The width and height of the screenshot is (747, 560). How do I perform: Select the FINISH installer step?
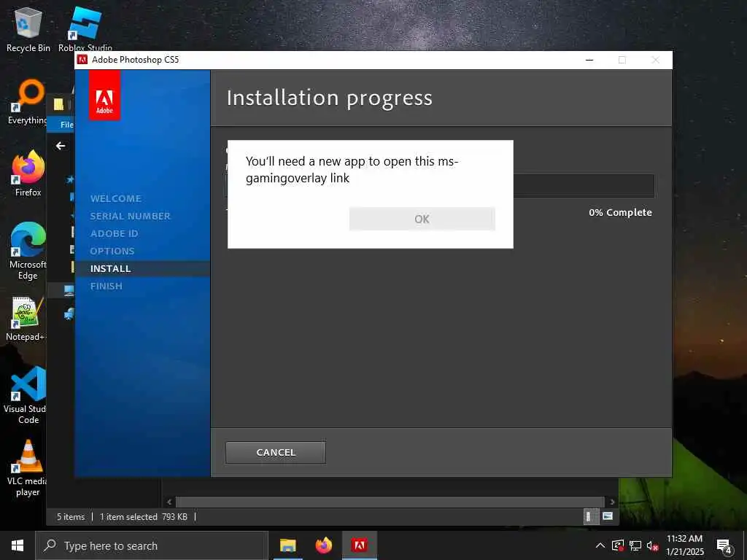pos(107,286)
